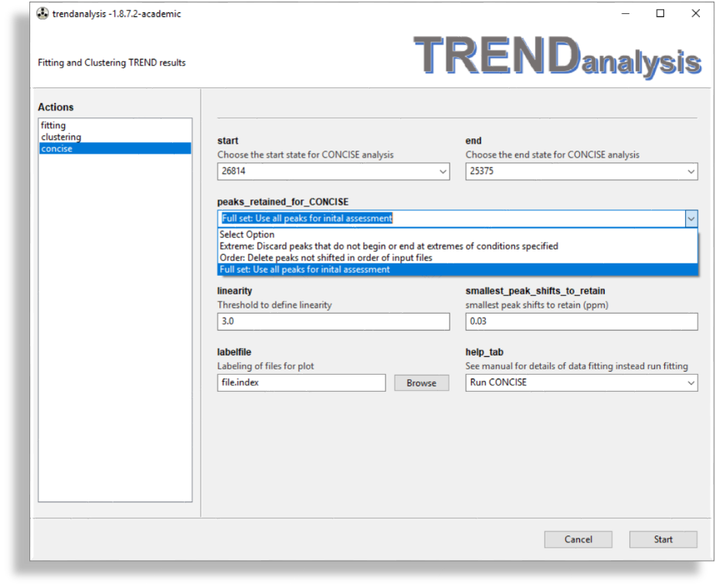Collapse the peaks_retained_for_CONCISE dropdown arrow
716x588 pixels.
pyautogui.click(x=691, y=219)
